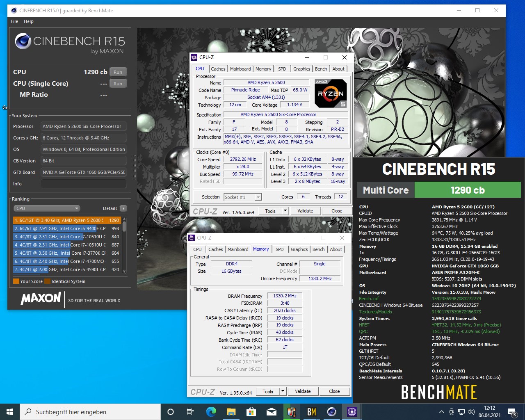
Task: Switch to Graphics tab in upper CPU-Z
Action: [302, 69]
